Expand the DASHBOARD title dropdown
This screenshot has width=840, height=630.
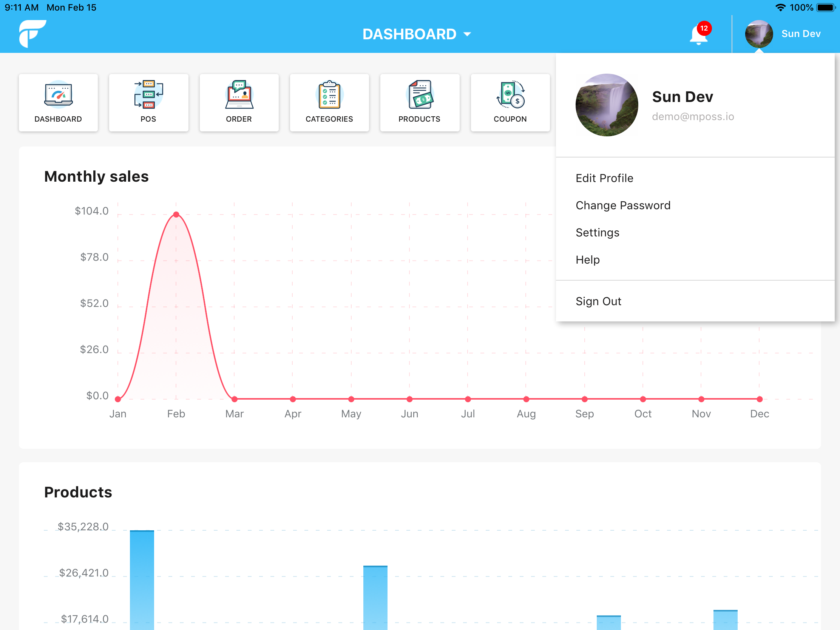click(417, 34)
